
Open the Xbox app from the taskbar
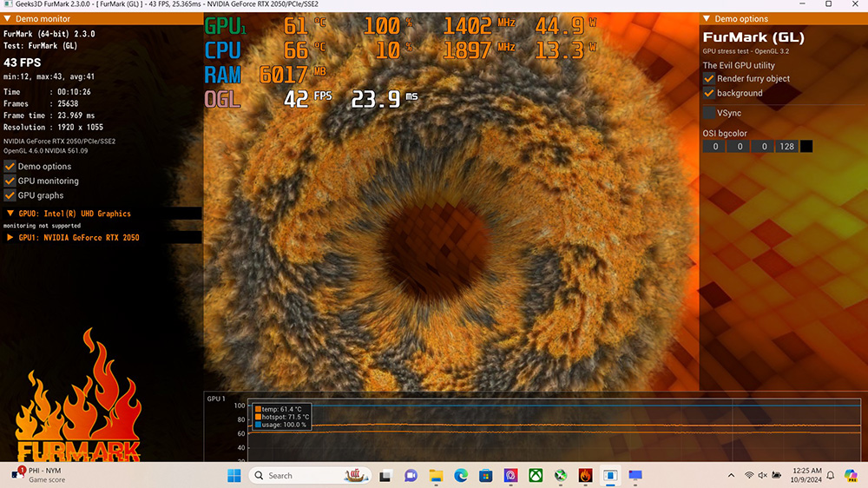(536, 475)
